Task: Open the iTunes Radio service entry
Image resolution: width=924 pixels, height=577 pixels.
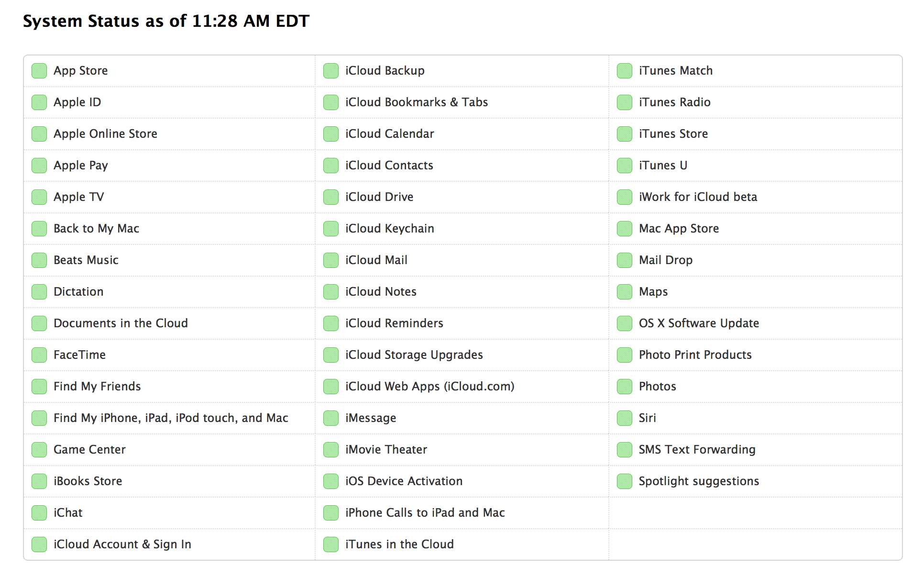Action: point(674,102)
